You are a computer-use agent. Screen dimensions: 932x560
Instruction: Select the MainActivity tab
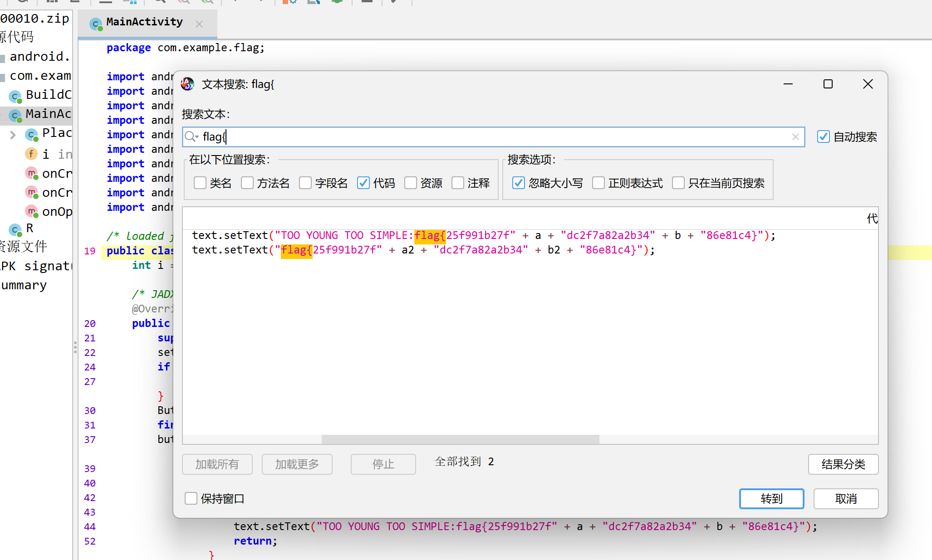144,22
